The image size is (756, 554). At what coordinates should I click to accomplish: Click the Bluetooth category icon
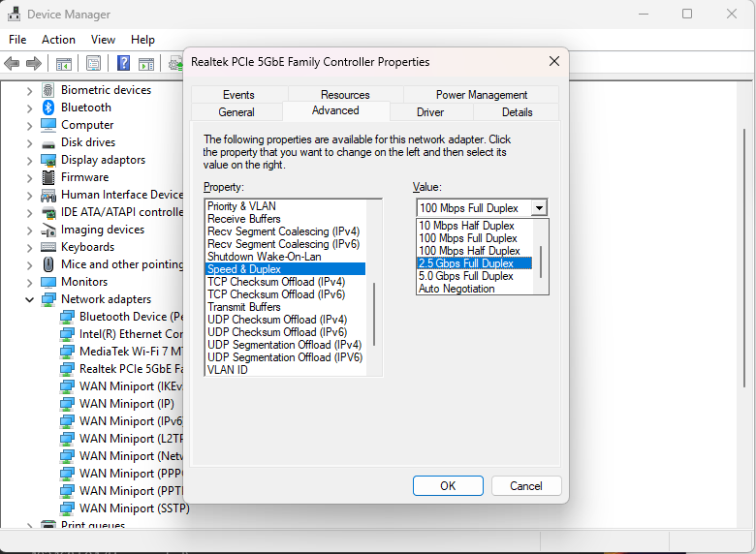point(48,108)
